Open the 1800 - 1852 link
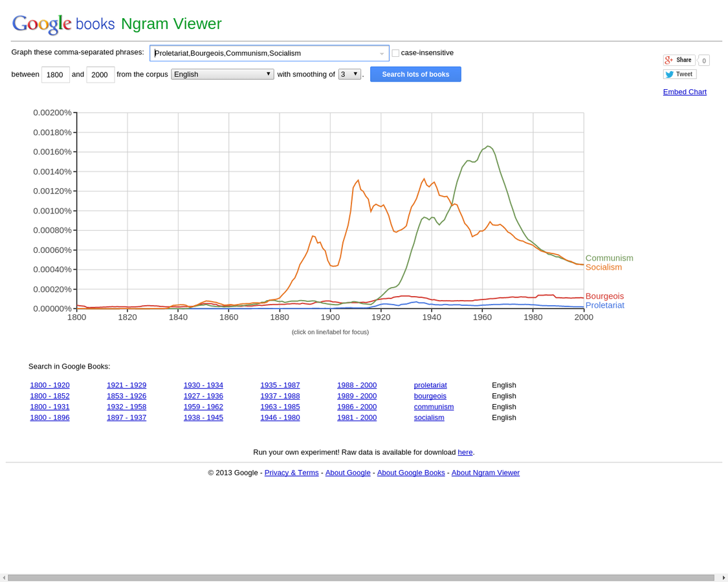The height and width of the screenshot is (582, 728). [50, 396]
